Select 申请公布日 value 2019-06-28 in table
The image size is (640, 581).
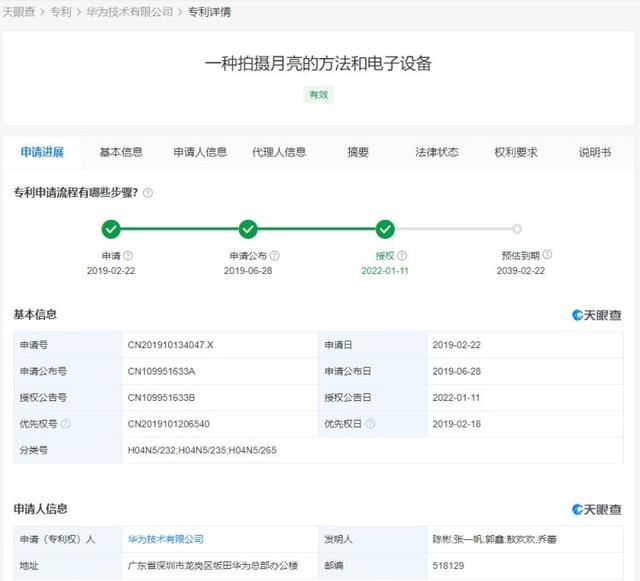coord(457,372)
